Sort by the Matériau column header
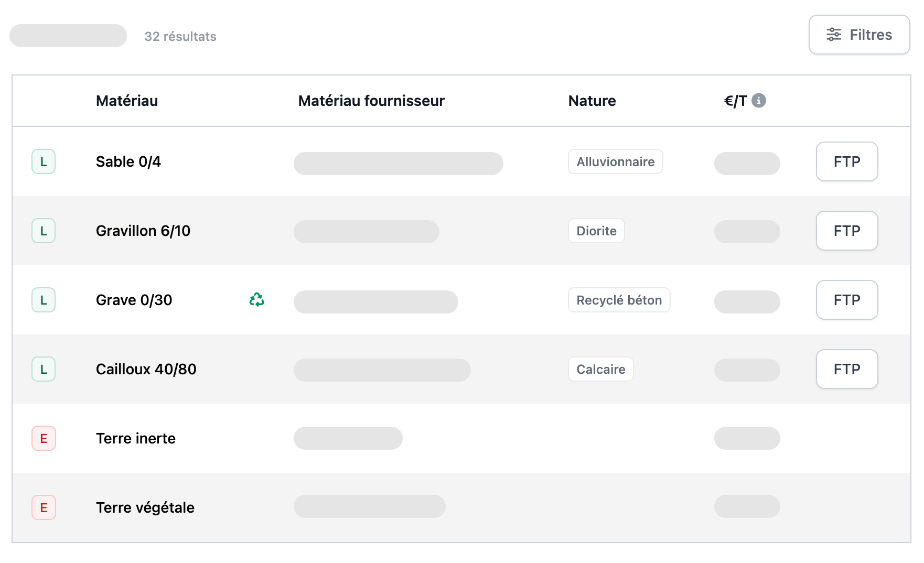The height and width of the screenshot is (563, 924). pyautogui.click(x=127, y=101)
